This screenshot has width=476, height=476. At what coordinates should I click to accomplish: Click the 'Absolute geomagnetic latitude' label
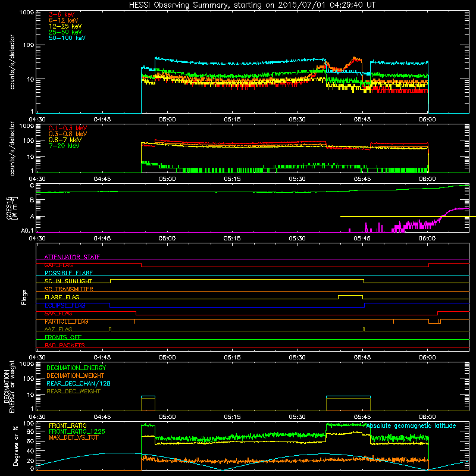411,426
